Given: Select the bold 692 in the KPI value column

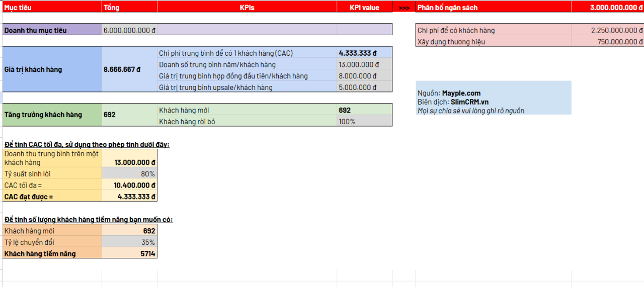Looking at the screenshot, I should pos(365,110).
